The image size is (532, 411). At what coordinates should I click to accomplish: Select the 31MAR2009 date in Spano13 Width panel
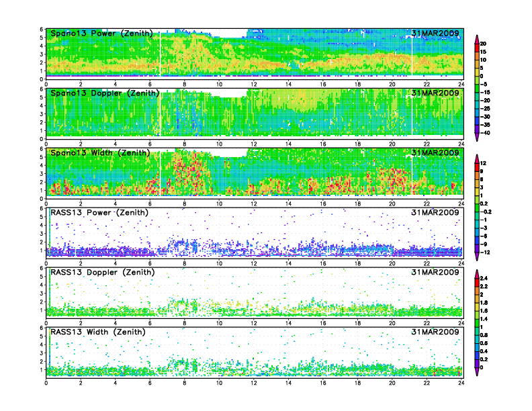pos(435,152)
